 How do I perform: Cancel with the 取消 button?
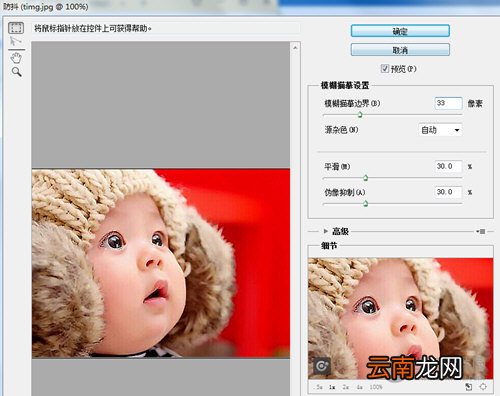pos(400,50)
